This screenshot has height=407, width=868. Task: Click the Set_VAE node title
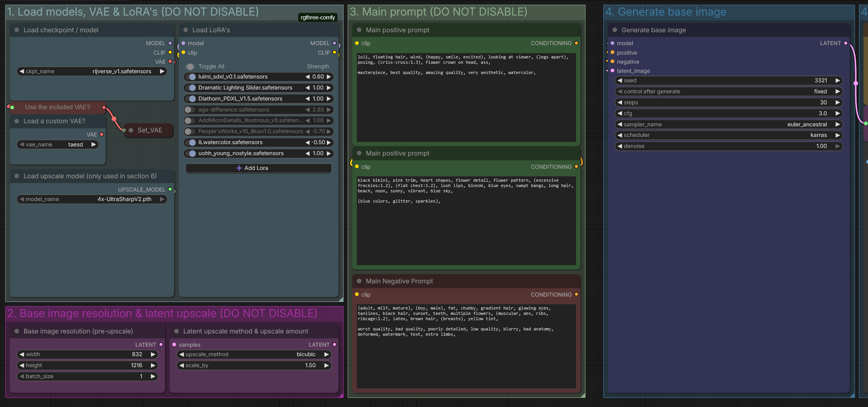150,130
